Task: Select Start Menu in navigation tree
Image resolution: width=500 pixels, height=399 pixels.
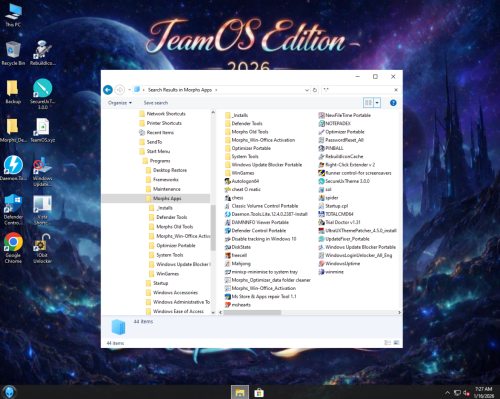Action: (x=155, y=151)
